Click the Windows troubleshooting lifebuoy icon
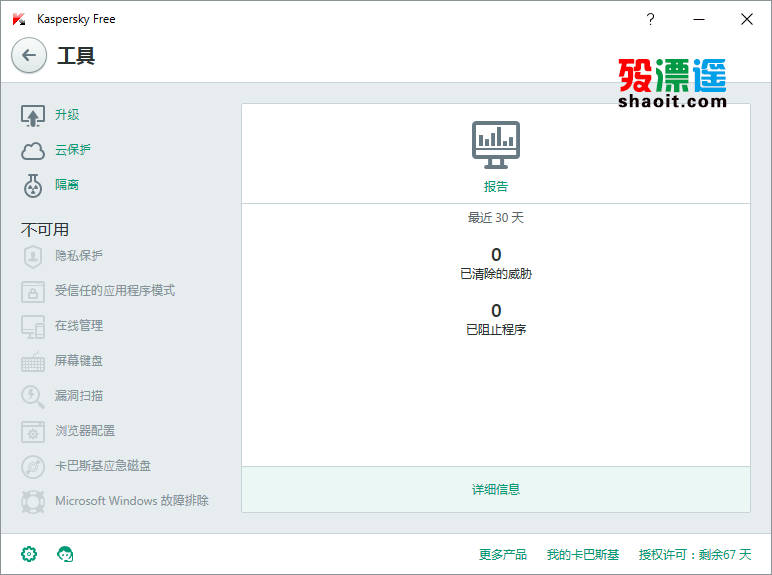Image resolution: width=772 pixels, height=575 pixels. click(x=33, y=502)
